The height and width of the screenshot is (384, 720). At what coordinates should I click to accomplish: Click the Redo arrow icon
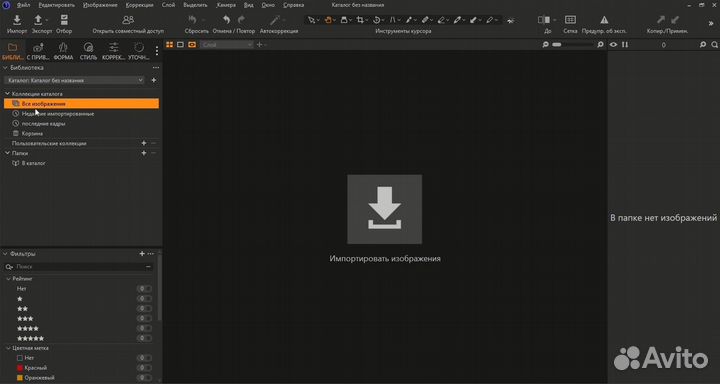coord(242,20)
